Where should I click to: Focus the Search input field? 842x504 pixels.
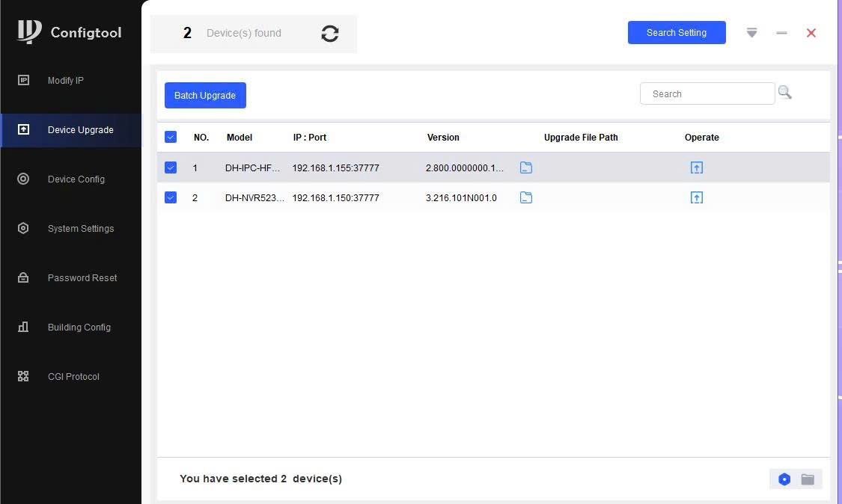707,93
